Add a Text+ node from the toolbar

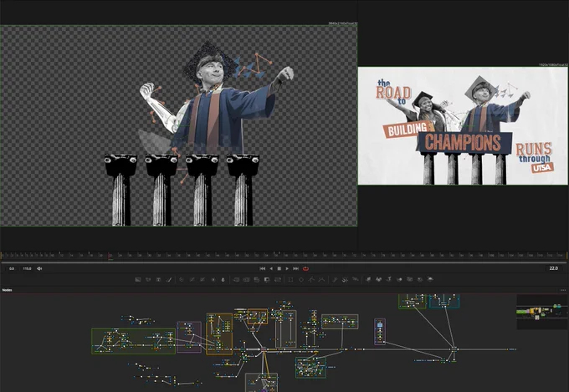pos(159,280)
